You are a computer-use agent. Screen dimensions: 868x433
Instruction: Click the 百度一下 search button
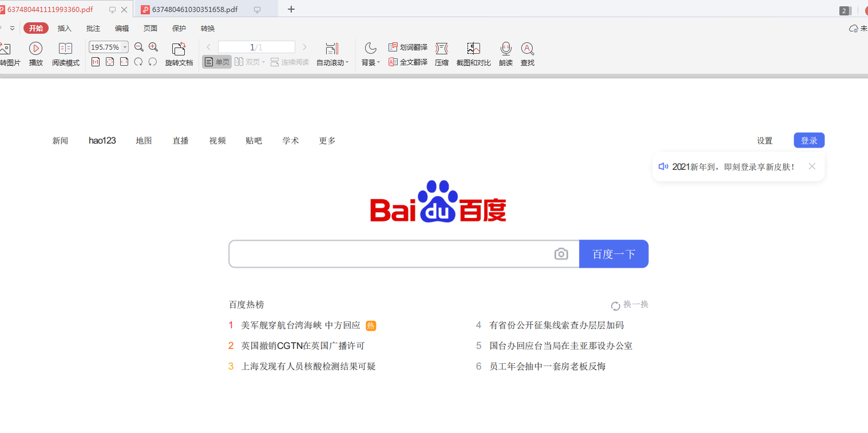pyautogui.click(x=614, y=254)
